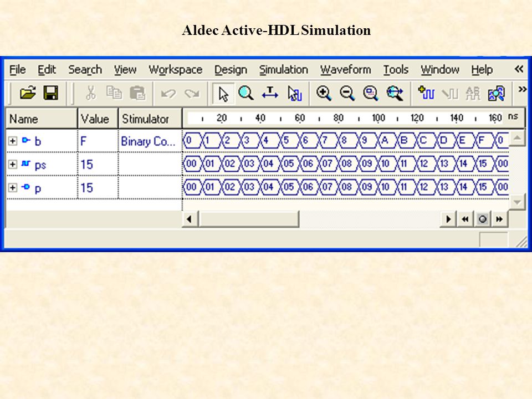Open the Tools menu
Viewport: 532px width, 399px height.
pos(396,70)
